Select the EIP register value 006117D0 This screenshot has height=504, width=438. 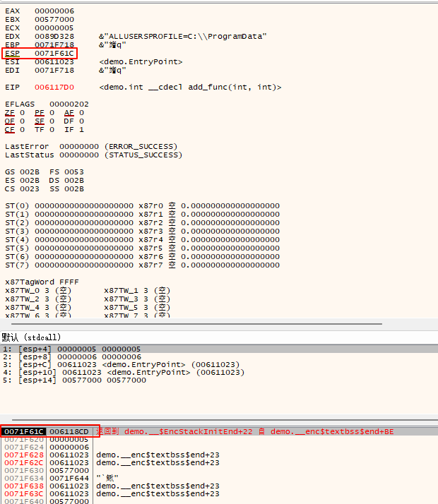coord(55,88)
